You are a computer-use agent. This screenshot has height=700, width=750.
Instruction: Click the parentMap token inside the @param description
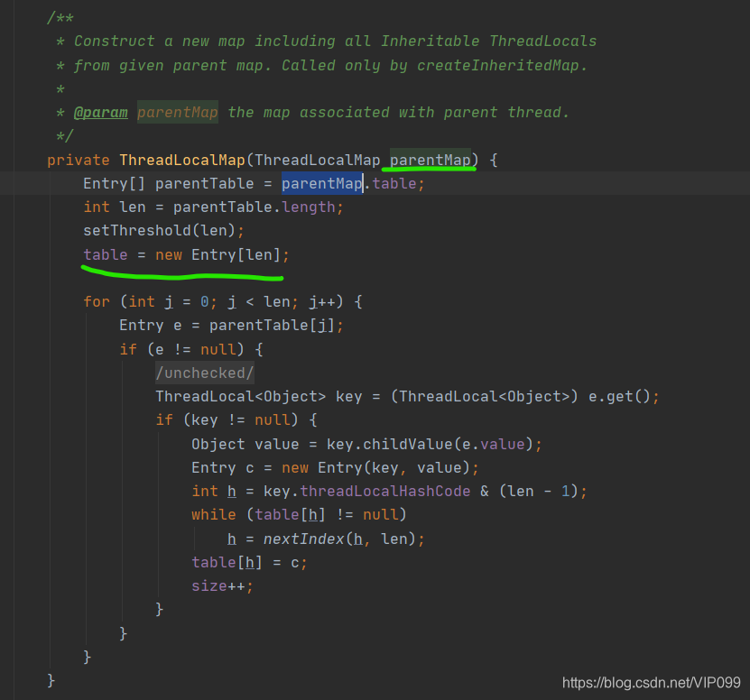click(x=177, y=112)
